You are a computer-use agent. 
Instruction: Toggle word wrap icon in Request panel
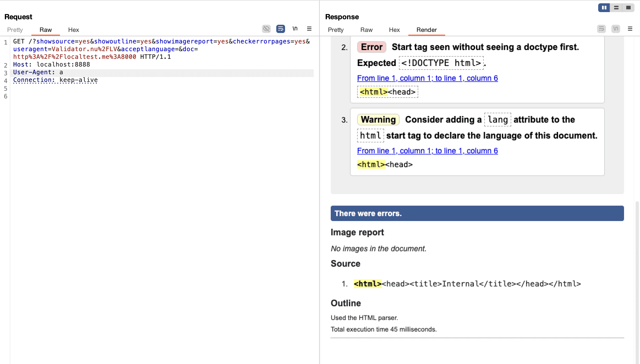click(280, 29)
